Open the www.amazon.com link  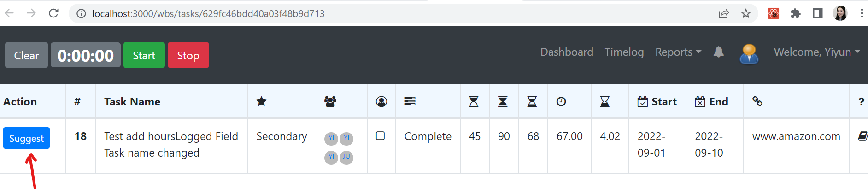tap(796, 136)
